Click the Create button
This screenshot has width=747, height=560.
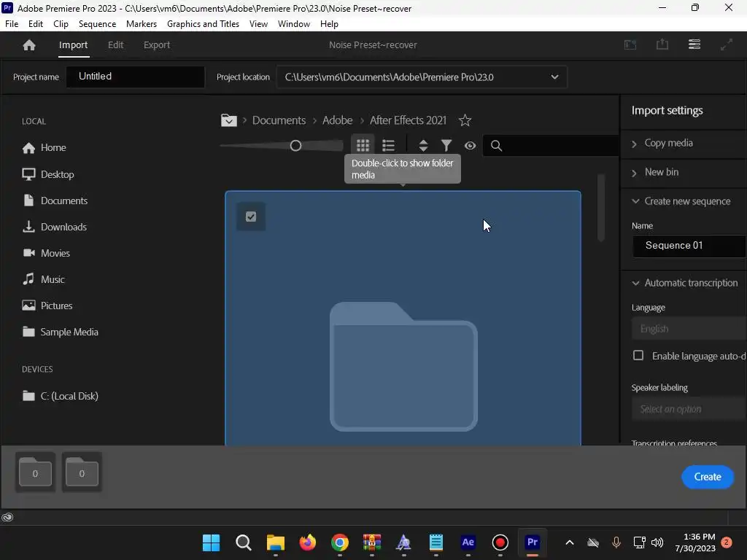tap(708, 477)
